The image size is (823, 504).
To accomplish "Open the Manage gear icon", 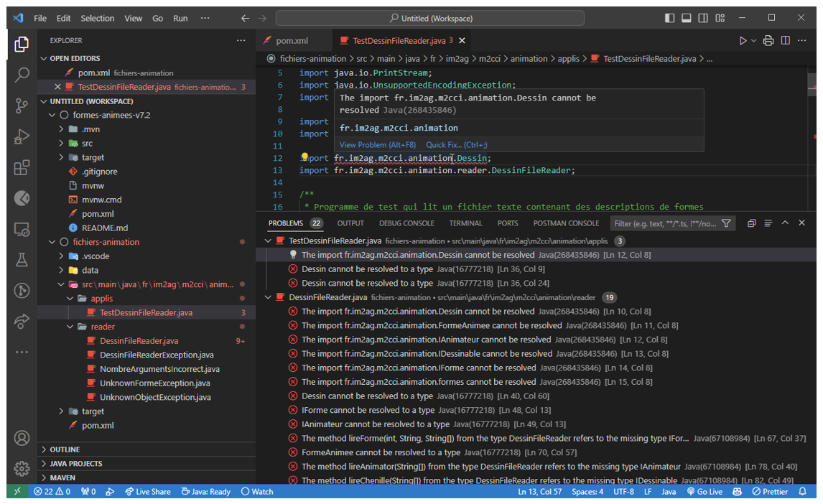I will pos(22,468).
